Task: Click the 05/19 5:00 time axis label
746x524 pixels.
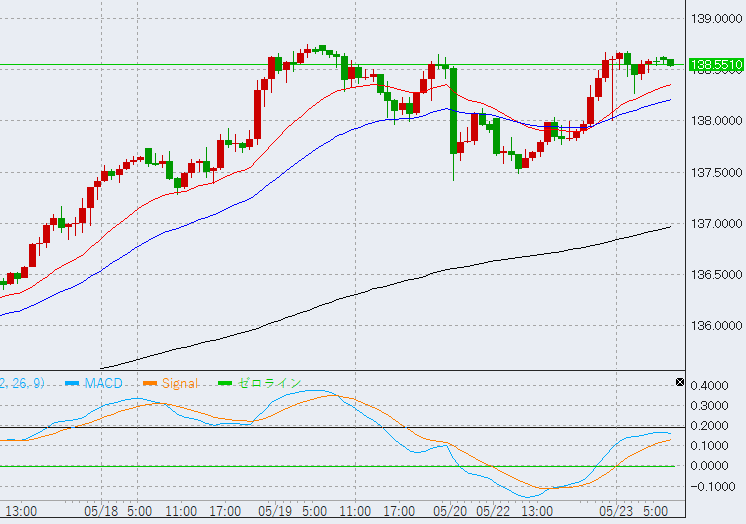Action: coord(294,510)
